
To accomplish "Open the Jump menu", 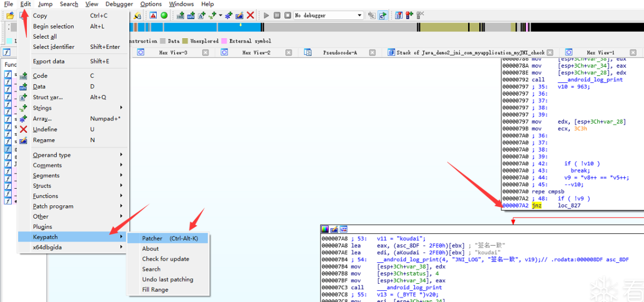I will coord(45,4).
